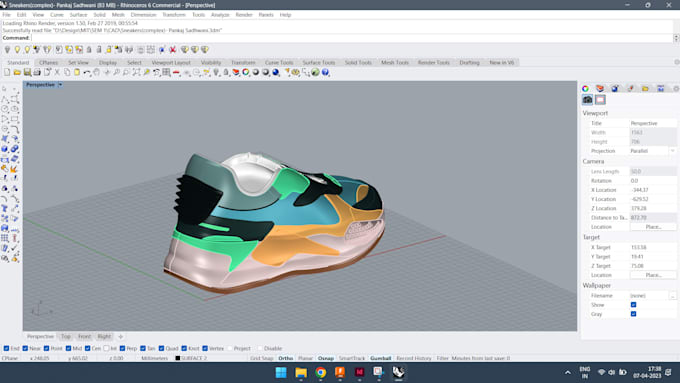Screen dimensions: 680x383
Task: Click the first Hide Objects lightbulb icon
Action: (7, 50)
